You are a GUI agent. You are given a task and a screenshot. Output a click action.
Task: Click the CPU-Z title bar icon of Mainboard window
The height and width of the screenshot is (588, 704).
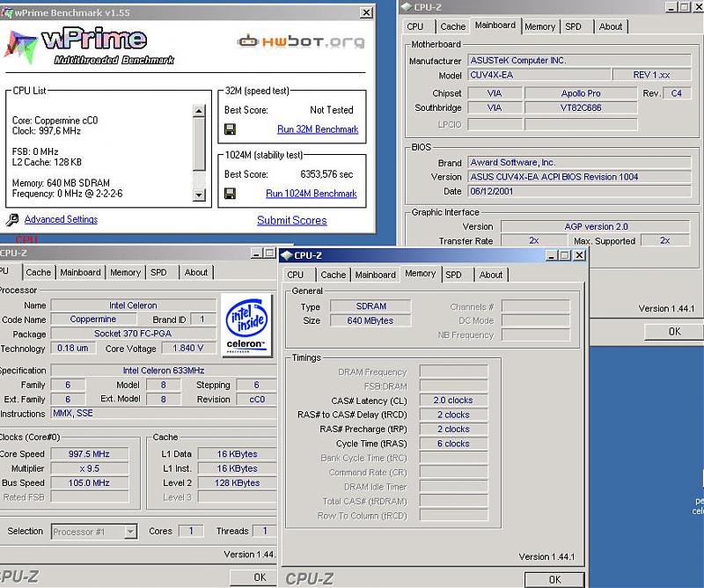[x=407, y=7]
